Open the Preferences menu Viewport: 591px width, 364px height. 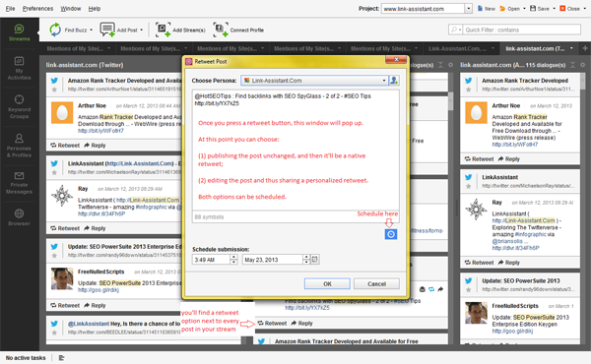(x=37, y=8)
